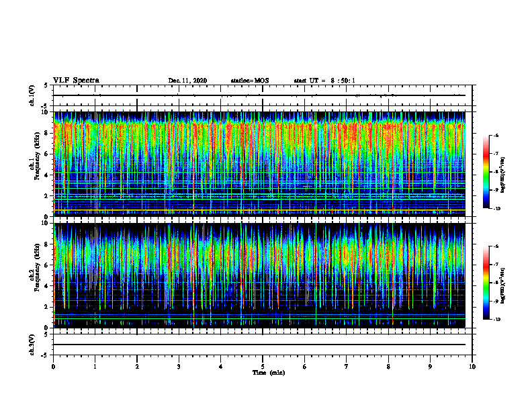Click the "8" kHz tick of ch.1 panel
This screenshot has height=411, width=532.
[46, 133]
